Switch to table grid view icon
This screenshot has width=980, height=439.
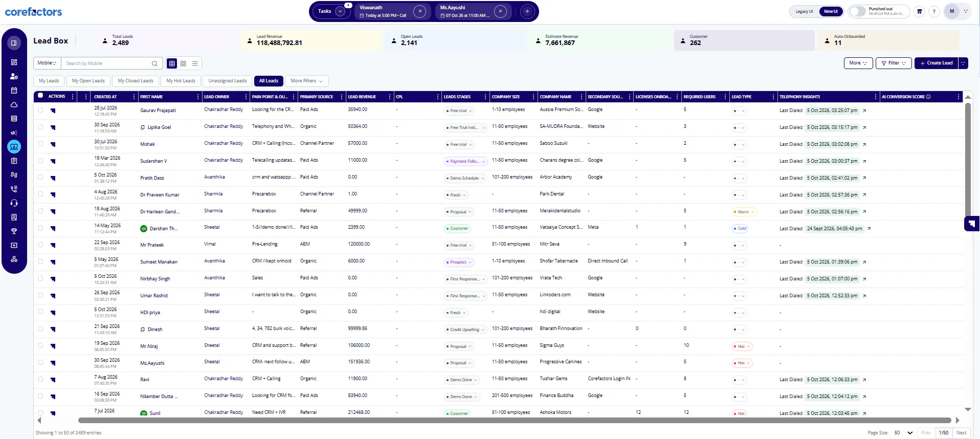[172, 63]
